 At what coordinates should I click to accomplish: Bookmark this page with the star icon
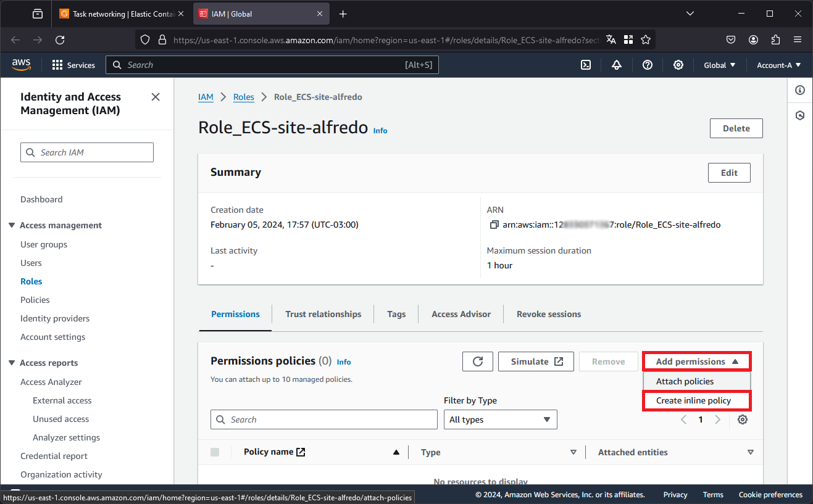[646, 39]
